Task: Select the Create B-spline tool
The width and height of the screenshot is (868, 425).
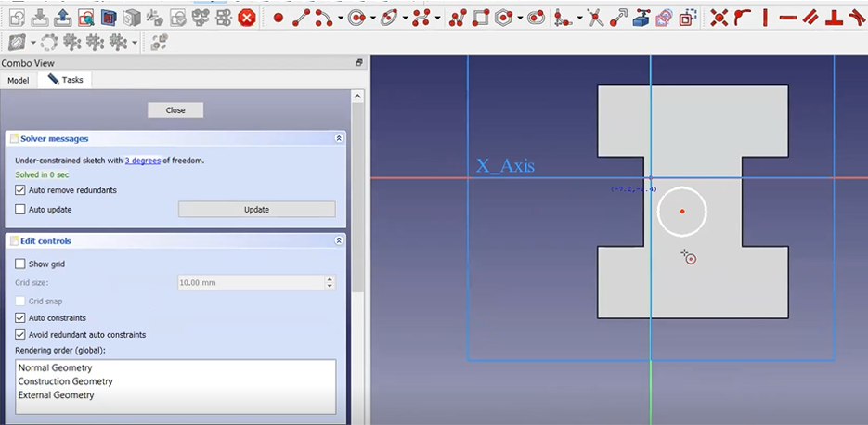Action: tap(421, 19)
